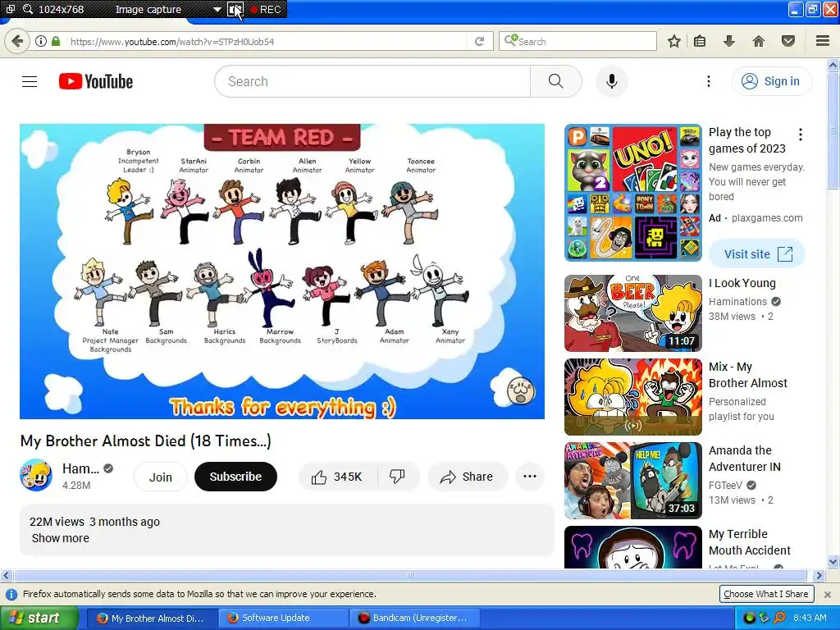Screen dimensions: 840x630
Task: Open ad options three-dot menu
Action: point(801,135)
